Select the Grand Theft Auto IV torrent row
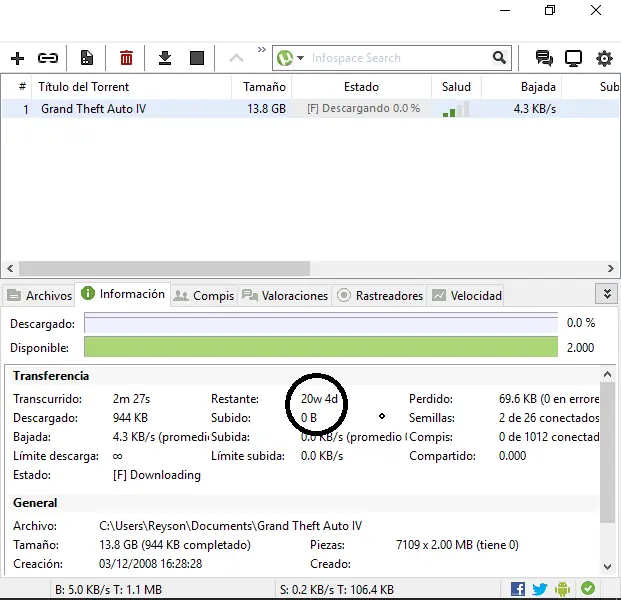 310,109
